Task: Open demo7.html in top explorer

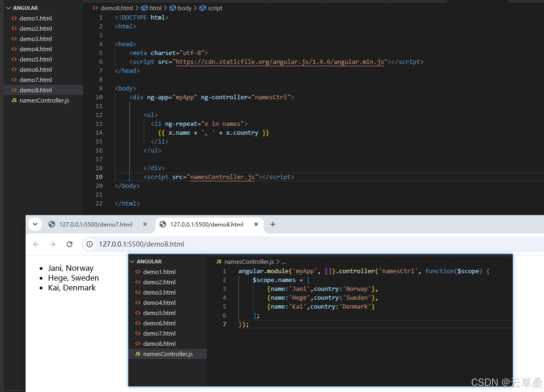Action: tap(36, 80)
